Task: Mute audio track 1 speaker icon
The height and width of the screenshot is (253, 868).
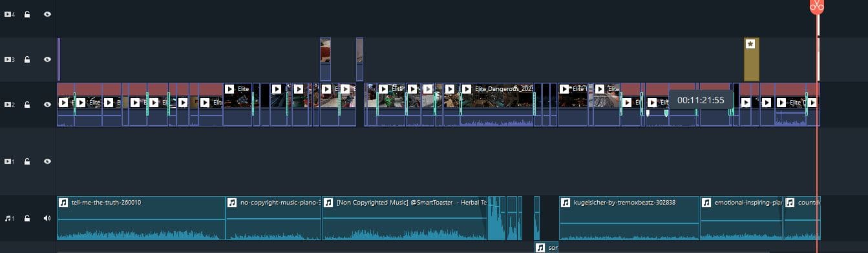Action: [47, 218]
